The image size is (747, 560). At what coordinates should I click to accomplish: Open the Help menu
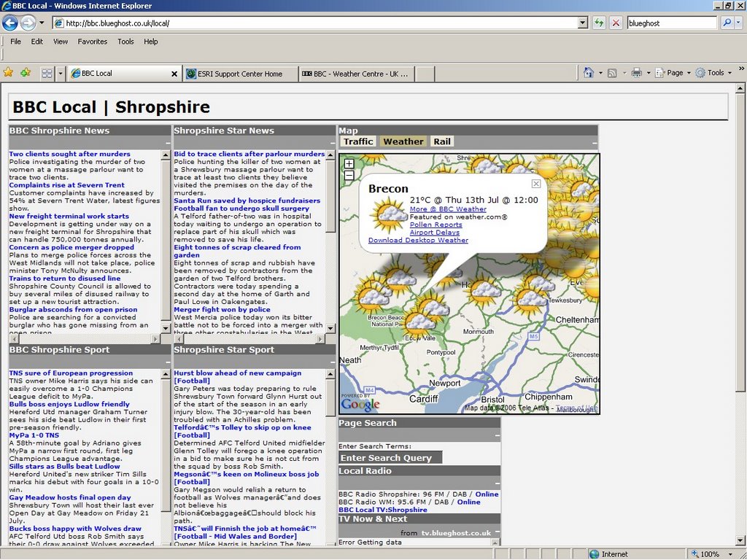point(150,42)
